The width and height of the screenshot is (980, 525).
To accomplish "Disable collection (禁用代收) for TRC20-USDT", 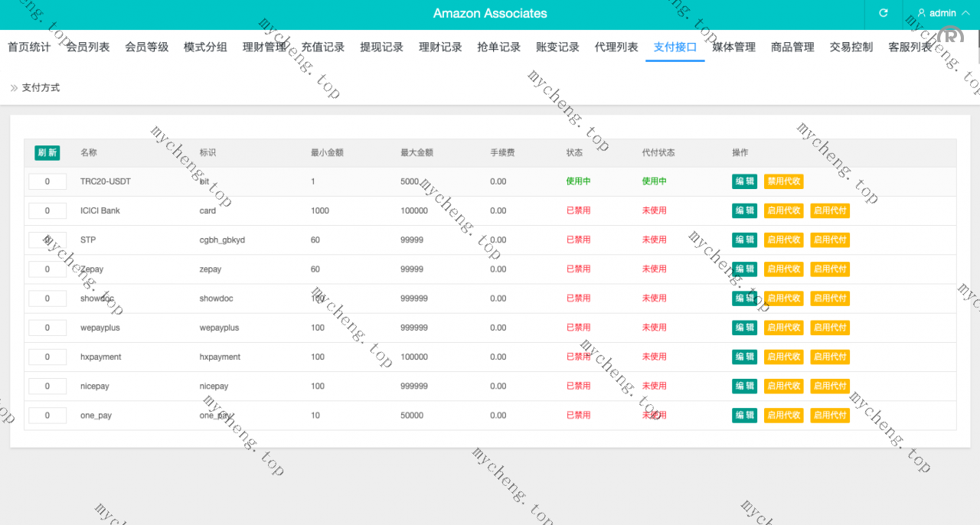I will [783, 181].
